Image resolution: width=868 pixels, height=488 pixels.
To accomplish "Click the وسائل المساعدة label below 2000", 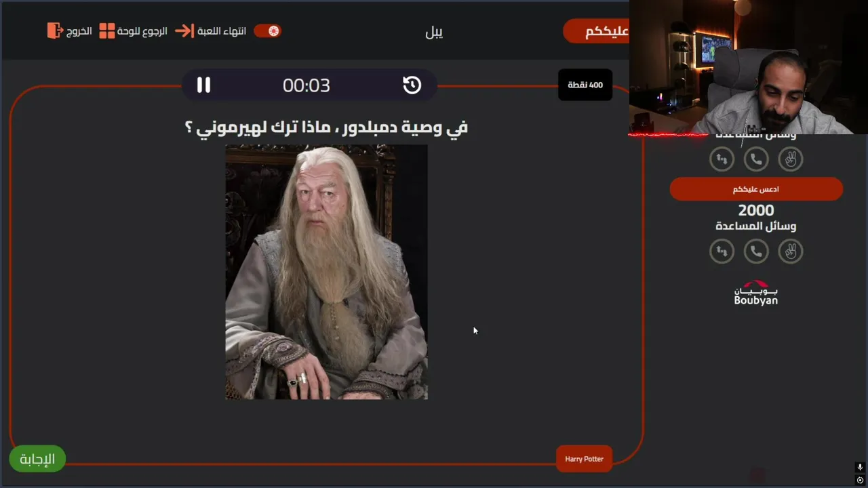I will click(x=756, y=226).
